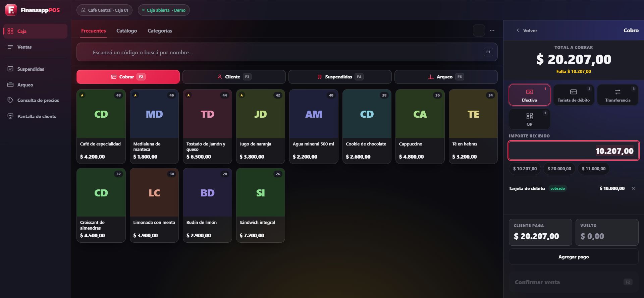Open Consulta de precios

tap(35, 100)
